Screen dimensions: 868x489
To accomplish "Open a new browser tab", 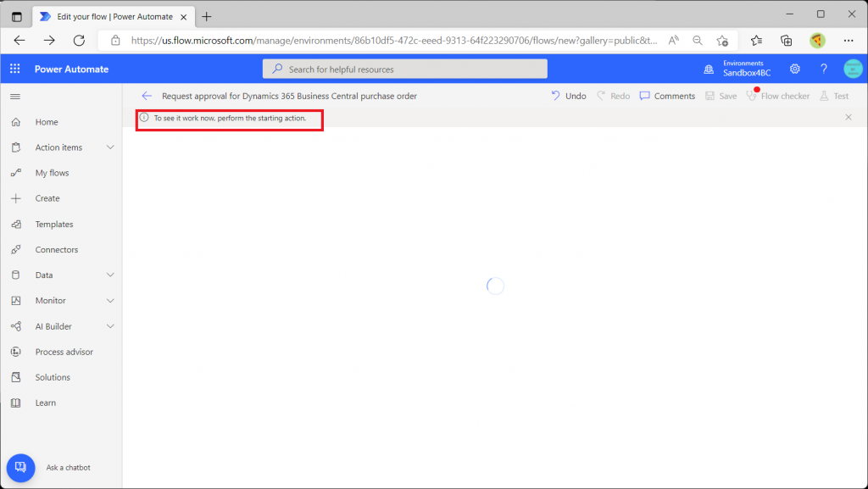I will (207, 17).
